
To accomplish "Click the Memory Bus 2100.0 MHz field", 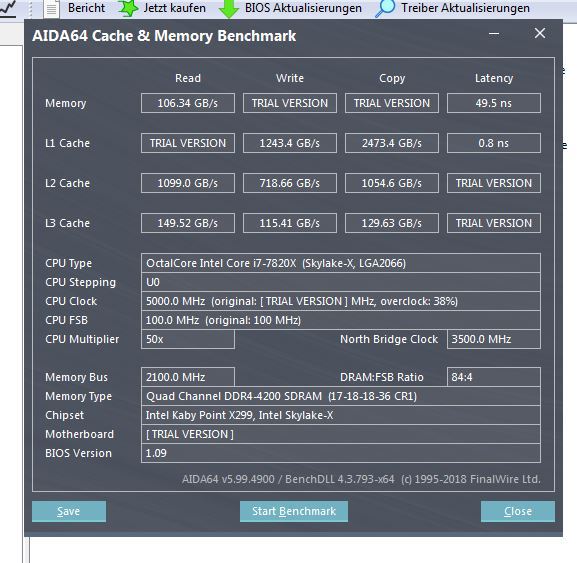I will pos(188,377).
